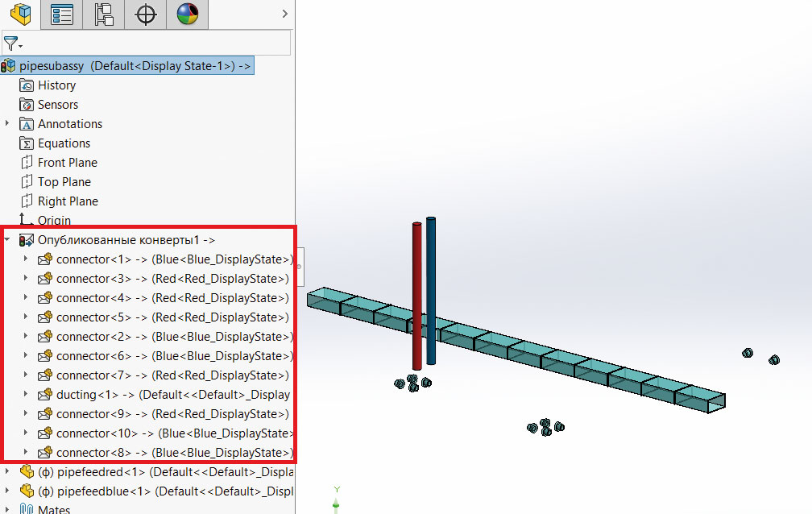The image size is (812, 514).
Task: Open the DisplayManager color ball tab
Action: click(188, 14)
